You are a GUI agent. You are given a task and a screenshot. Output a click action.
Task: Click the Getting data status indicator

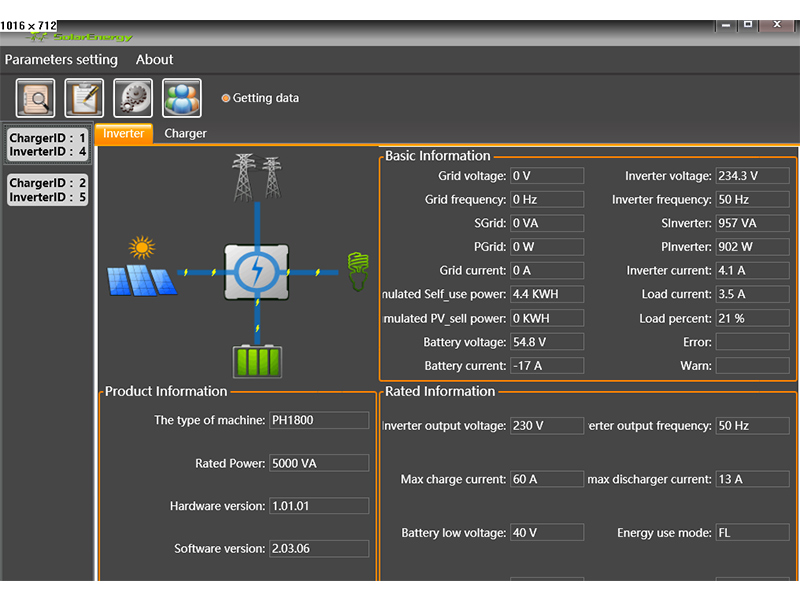(260, 98)
